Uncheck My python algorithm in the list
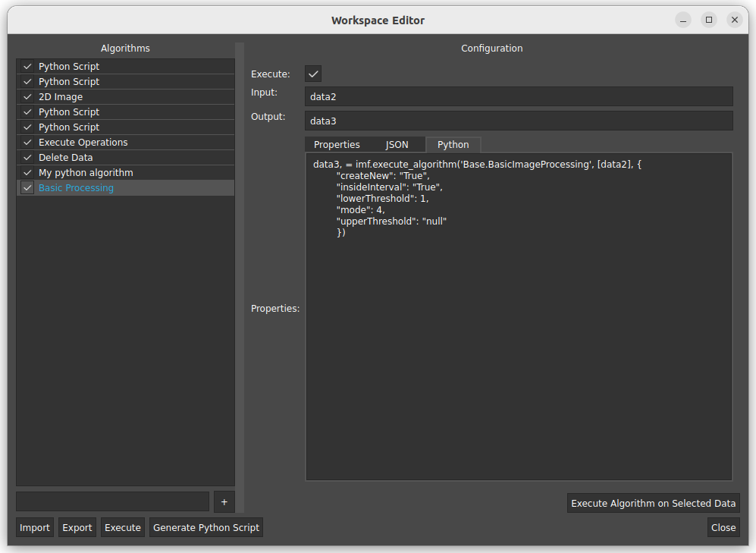The image size is (756, 553). pyautogui.click(x=27, y=172)
